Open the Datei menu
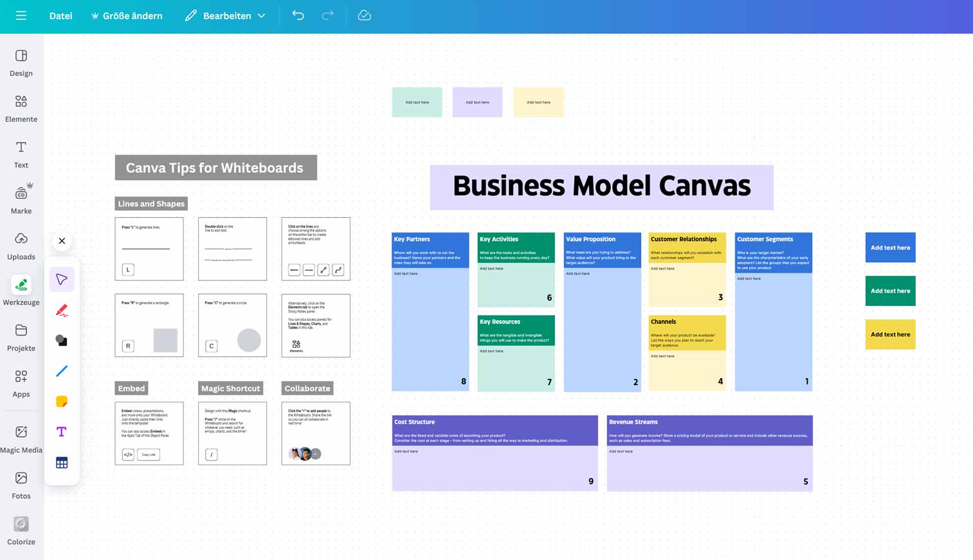The image size is (973, 560). 60,15
